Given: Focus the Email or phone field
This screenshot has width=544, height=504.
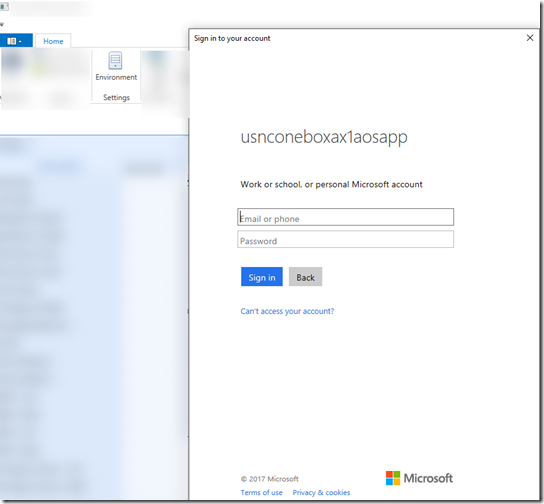Looking at the screenshot, I should 346,217.
